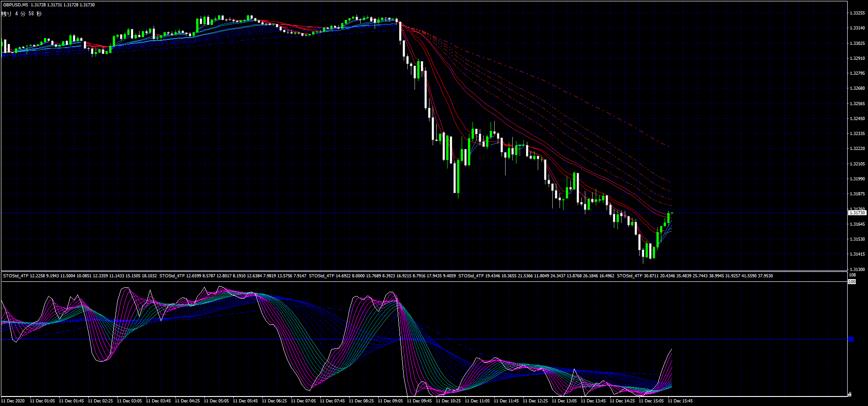Select the current price label 1.31730

pos(857,213)
